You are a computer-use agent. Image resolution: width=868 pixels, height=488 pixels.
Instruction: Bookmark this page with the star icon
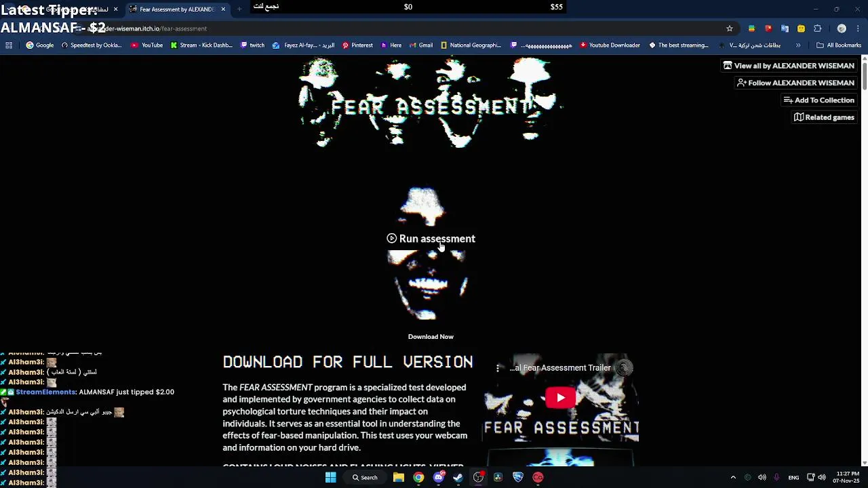click(x=730, y=28)
